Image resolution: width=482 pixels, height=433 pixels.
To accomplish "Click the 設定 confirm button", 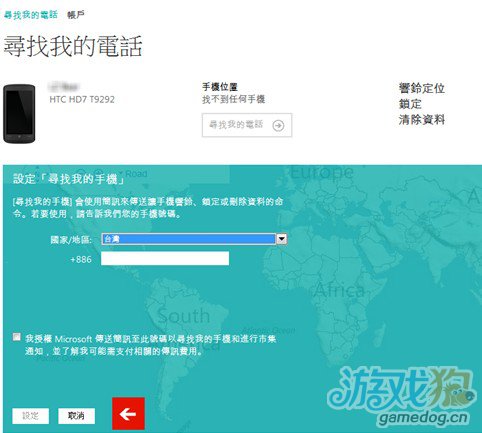I will tap(31, 416).
